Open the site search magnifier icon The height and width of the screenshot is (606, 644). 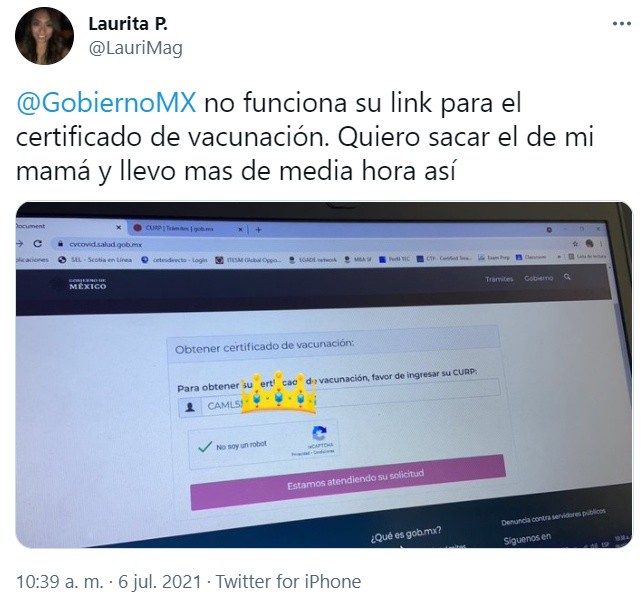point(567,277)
